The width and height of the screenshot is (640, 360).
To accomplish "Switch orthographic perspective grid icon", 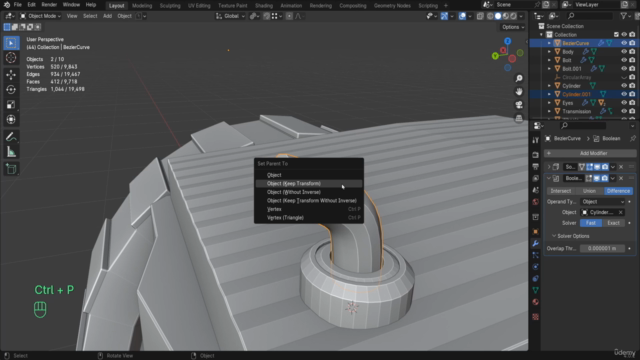I will [519, 118].
